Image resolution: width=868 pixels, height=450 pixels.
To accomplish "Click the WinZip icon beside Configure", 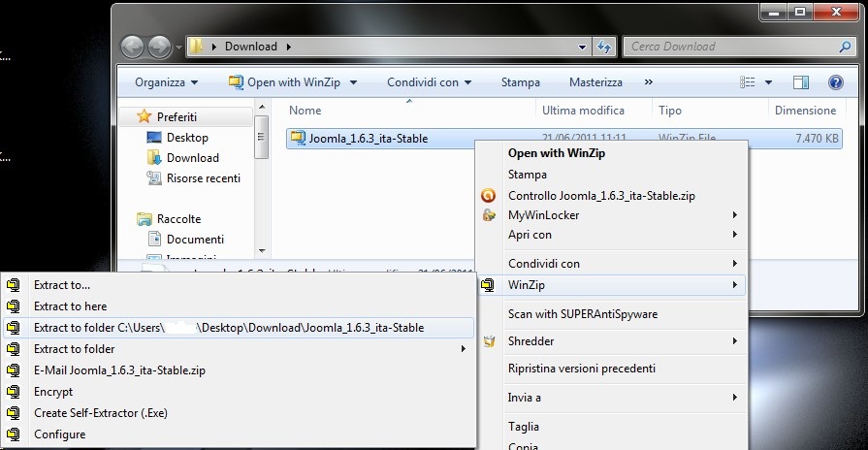I will pos(14,434).
